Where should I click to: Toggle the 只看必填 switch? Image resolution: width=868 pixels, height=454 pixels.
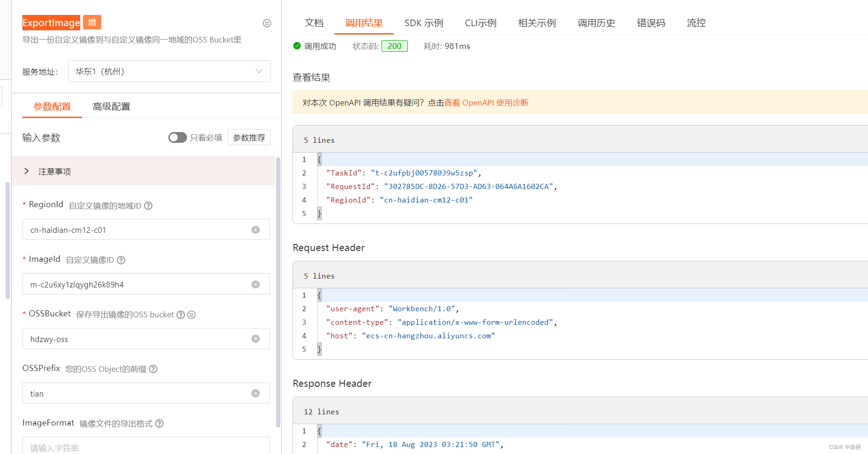[x=177, y=137]
